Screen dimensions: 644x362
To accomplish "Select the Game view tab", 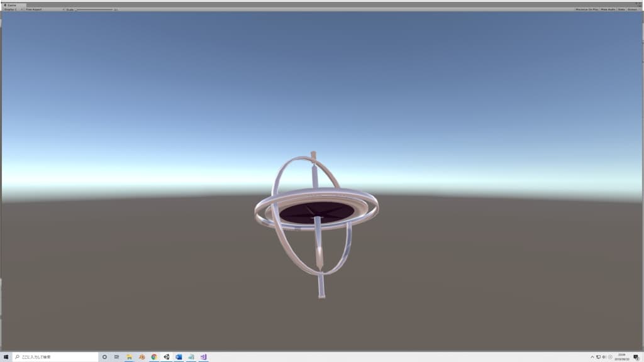I will tap(13, 5).
